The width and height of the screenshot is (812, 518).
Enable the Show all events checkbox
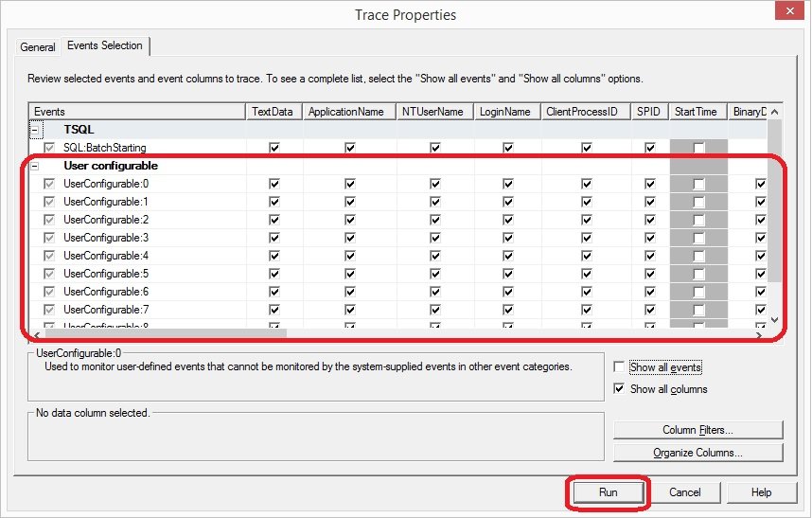pyautogui.click(x=619, y=366)
